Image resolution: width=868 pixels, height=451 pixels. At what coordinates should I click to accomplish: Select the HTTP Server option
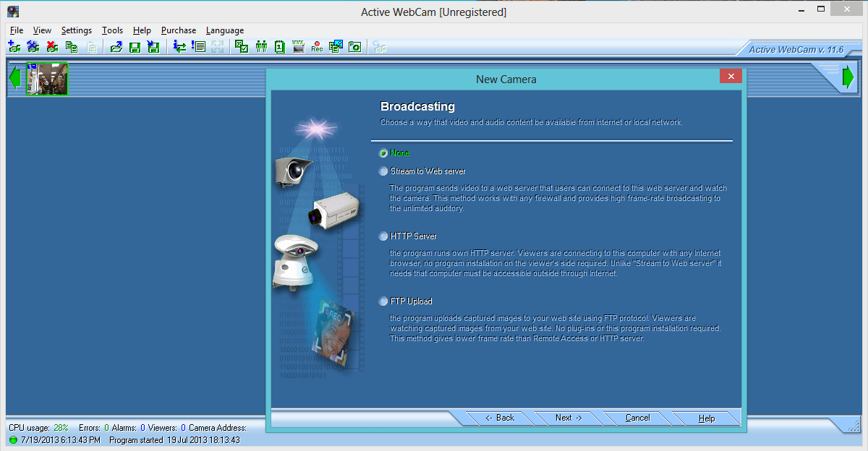383,236
